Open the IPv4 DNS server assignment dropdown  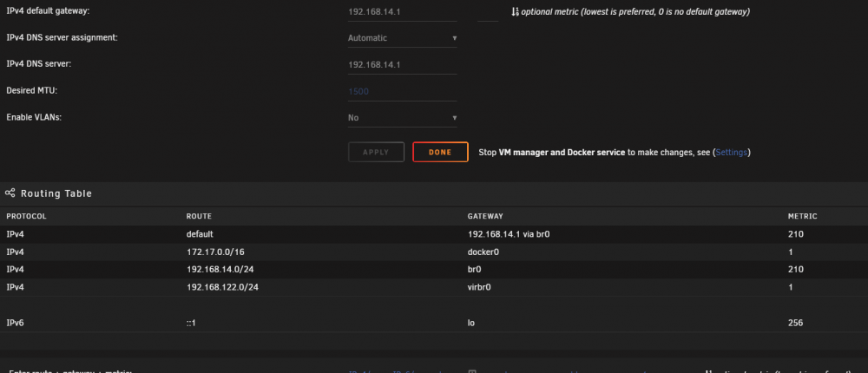point(403,38)
